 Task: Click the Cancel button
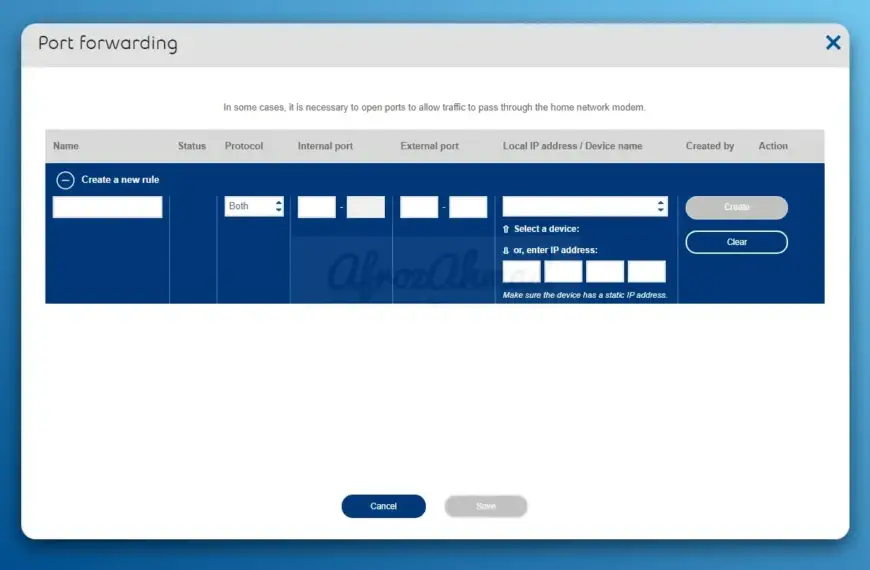coord(383,506)
